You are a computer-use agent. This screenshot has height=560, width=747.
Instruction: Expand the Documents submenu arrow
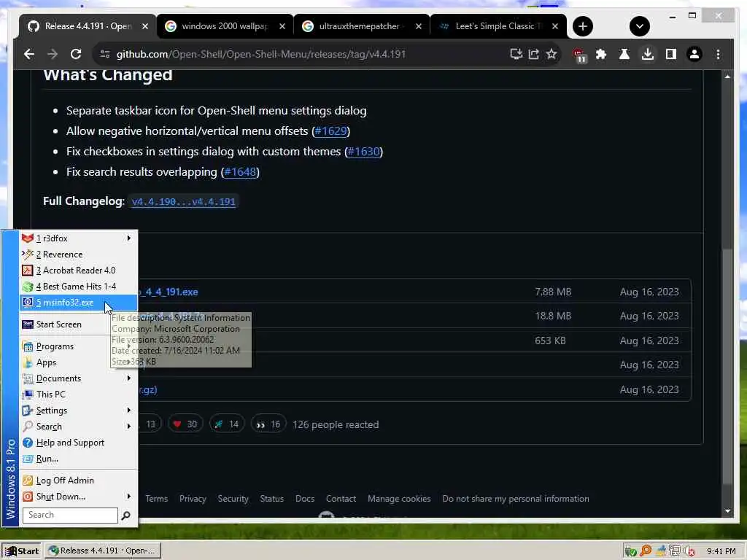(128, 378)
